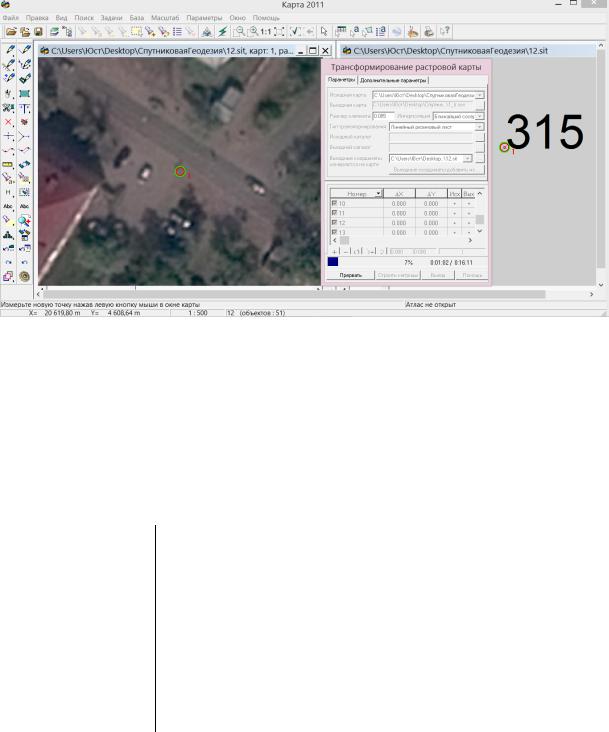The image size is (609, 732).
Task: Open the Файл menu
Action: click(x=10, y=18)
